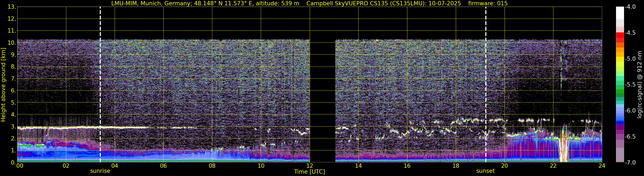The height and width of the screenshot is (176, 644).
Task: Click the "3." tick label on the height axis
Action: click(13, 127)
